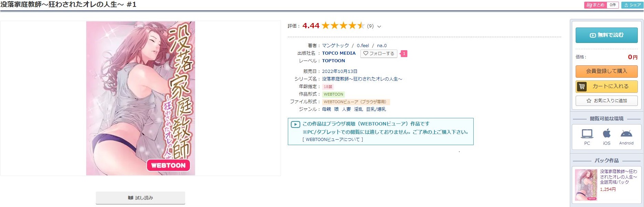
Task: Click the まとめ button at top
Action: (596, 5)
